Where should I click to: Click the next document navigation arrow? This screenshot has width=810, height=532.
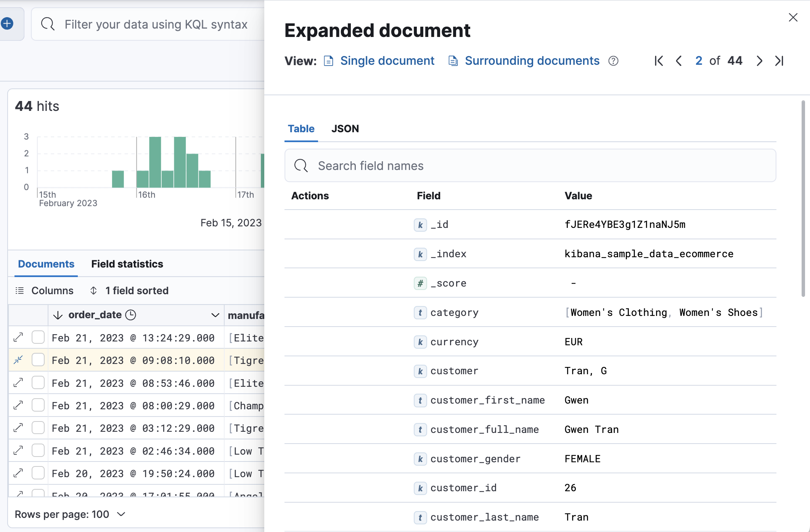759,61
